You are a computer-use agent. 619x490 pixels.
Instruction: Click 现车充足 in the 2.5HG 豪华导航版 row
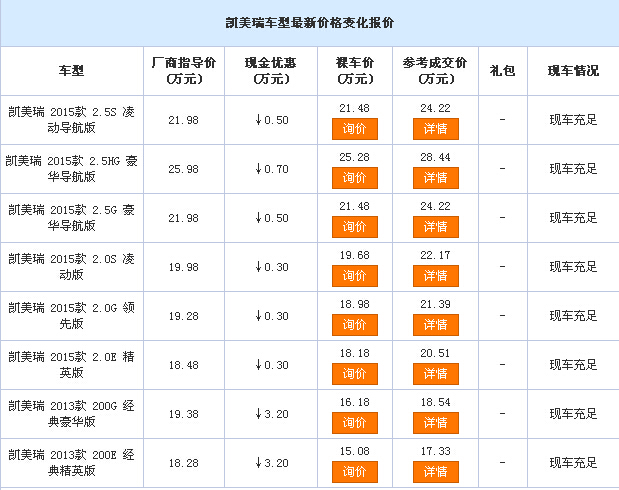coord(573,169)
